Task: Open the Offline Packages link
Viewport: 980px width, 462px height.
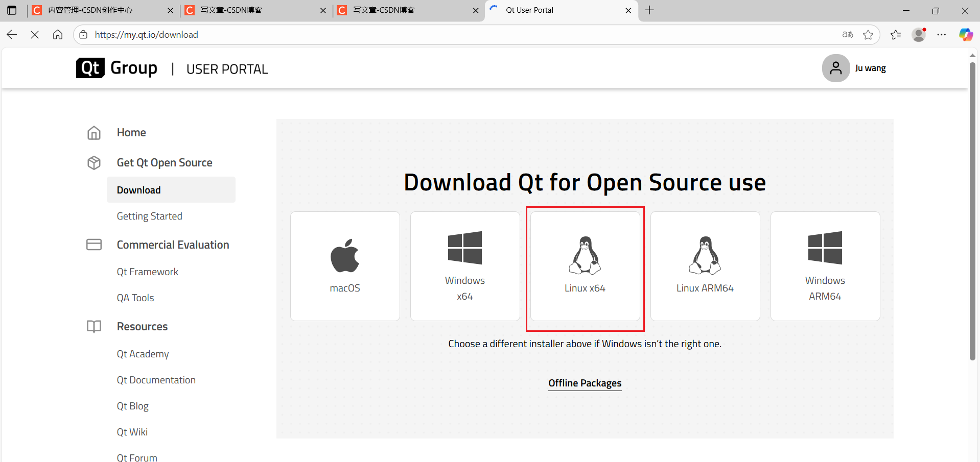Action: click(x=585, y=383)
